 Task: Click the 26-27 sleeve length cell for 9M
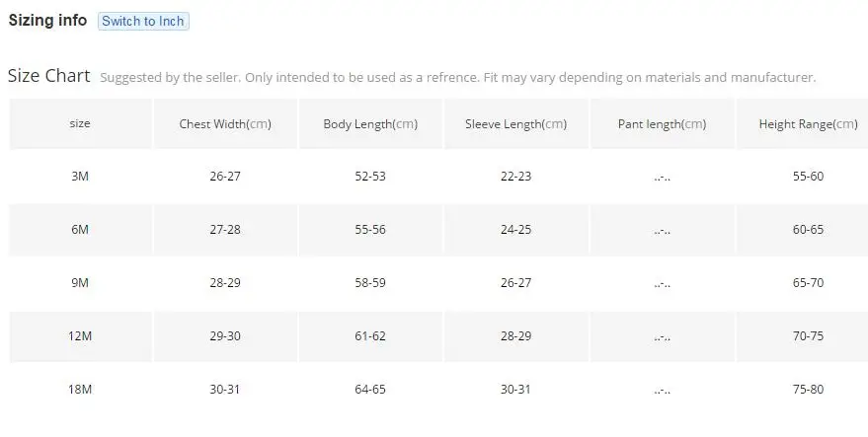(x=515, y=283)
